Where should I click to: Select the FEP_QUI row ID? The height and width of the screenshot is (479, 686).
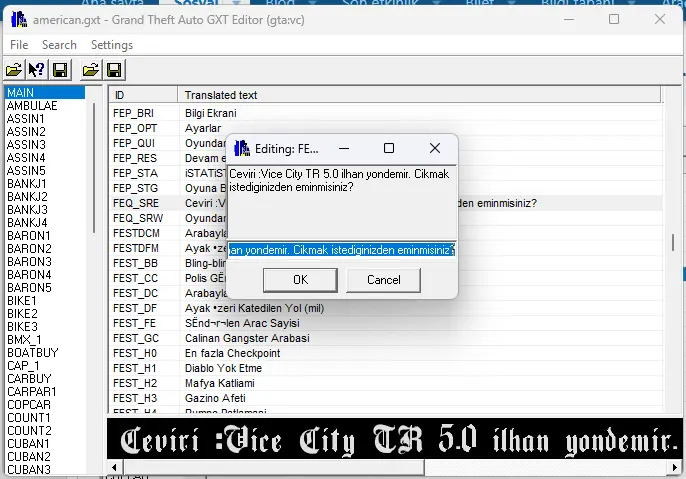(x=134, y=143)
